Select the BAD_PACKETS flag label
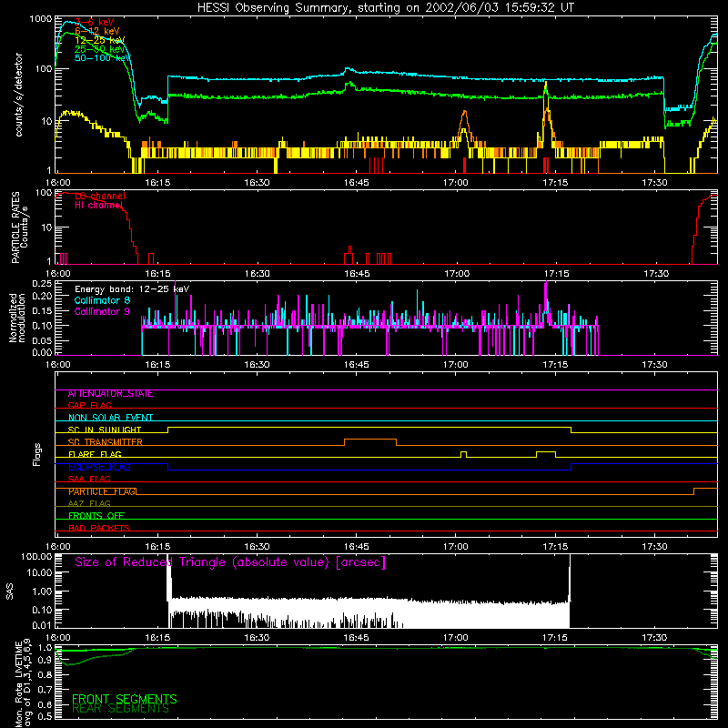The width and height of the screenshot is (728, 728). pos(99,528)
